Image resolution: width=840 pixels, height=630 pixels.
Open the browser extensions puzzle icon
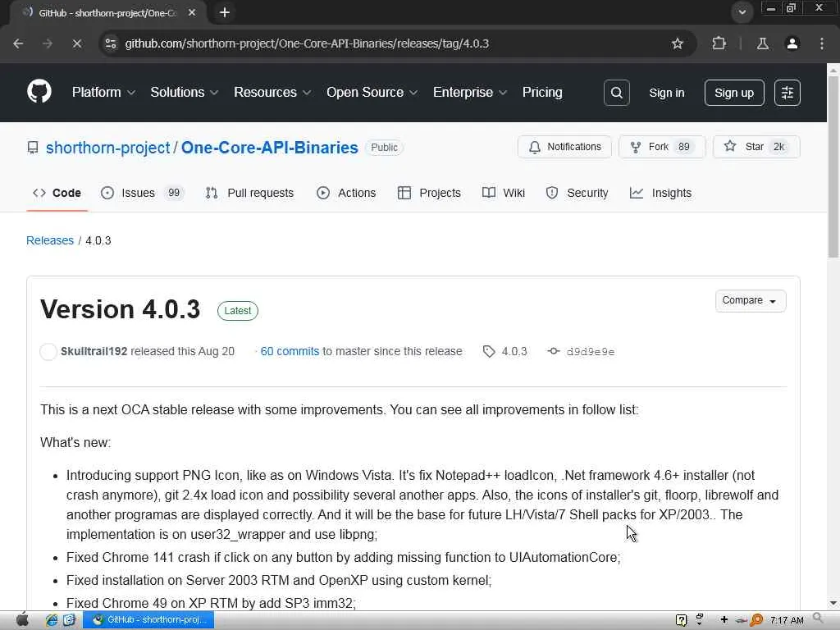click(x=719, y=43)
